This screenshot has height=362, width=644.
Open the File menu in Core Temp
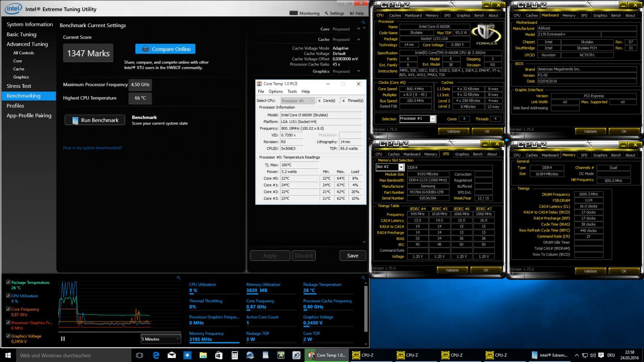(x=261, y=91)
